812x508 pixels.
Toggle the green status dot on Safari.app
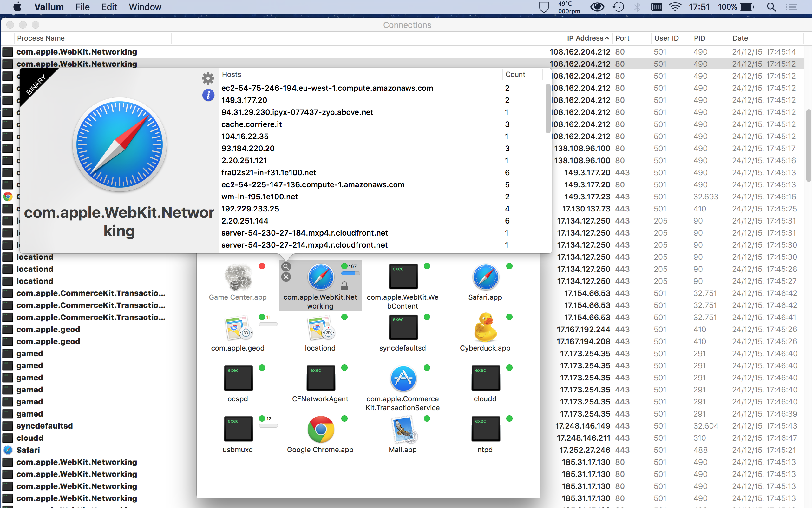(x=509, y=266)
